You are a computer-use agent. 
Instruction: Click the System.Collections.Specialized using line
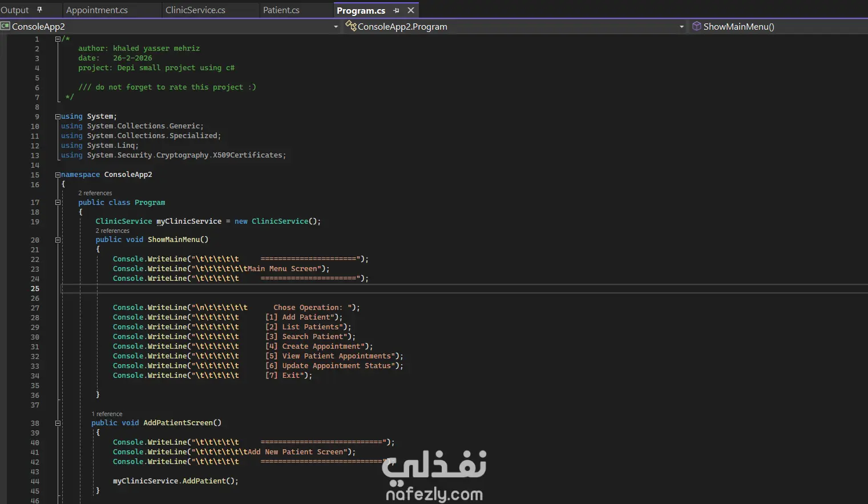click(x=141, y=136)
